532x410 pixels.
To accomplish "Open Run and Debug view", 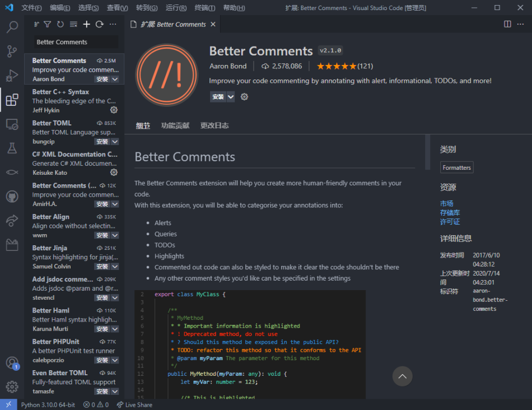I will tap(12, 76).
